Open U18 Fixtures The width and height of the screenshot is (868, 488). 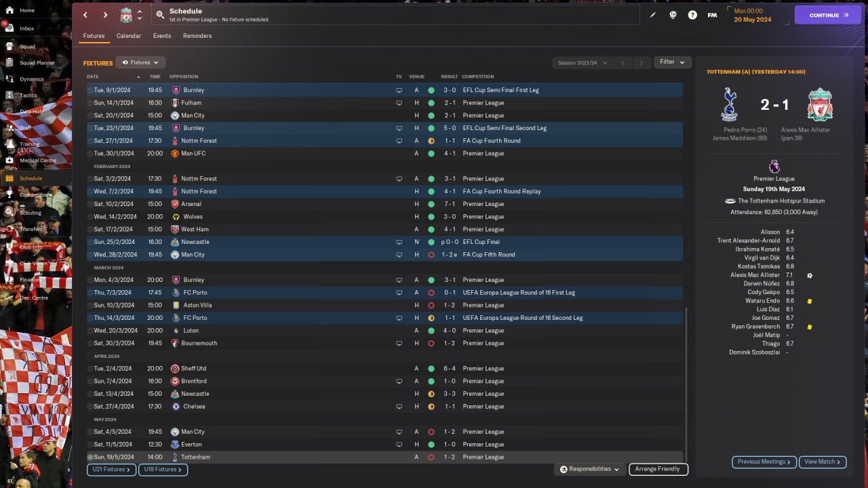(163, 470)
